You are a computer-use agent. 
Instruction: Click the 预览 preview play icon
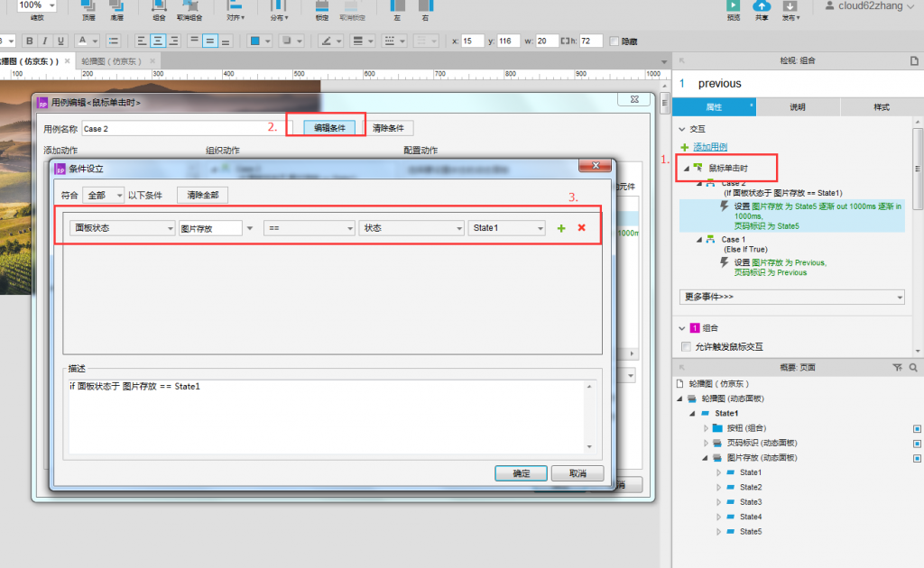click(733, 6)
